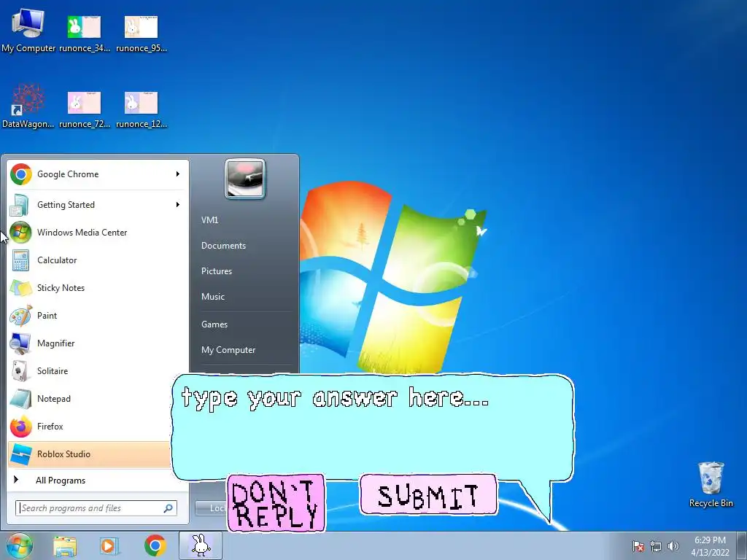Open Documents from the Start menu
The height and width of the screenshot is (560, 747).
[223, 246]
